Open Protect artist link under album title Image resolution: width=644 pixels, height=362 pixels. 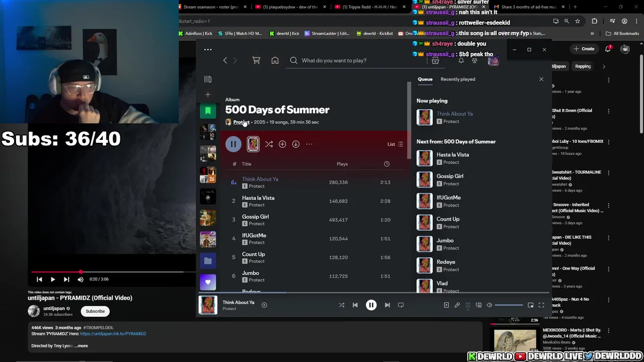(x=241, y=122)
